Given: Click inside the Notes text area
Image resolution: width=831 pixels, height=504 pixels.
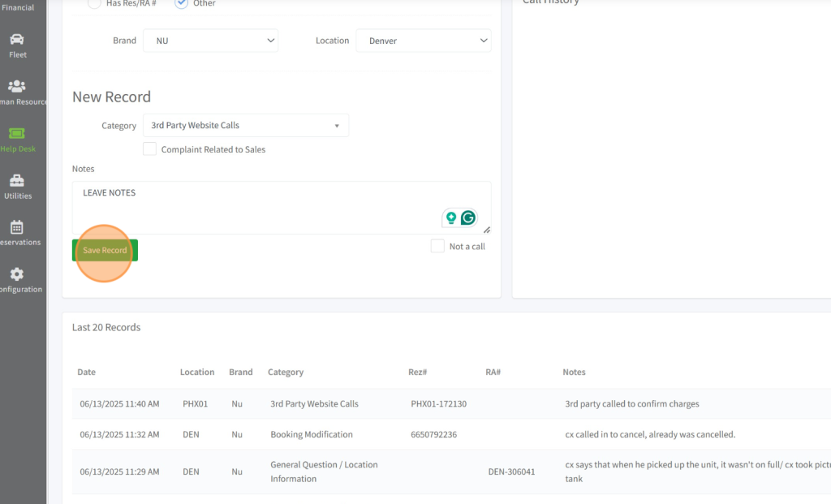Looking at the screenshot, I should tap(260, 207).
